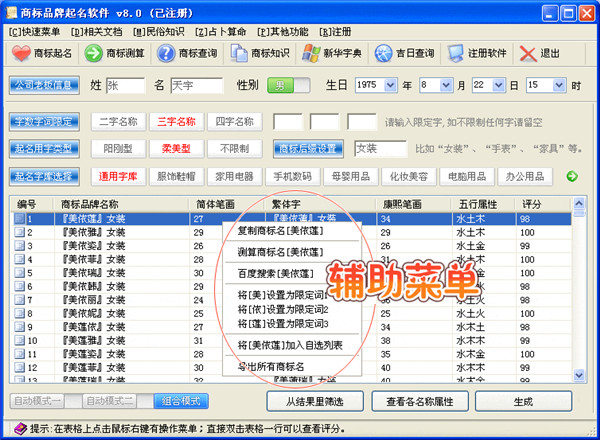Click the green arrow 商标测算 icon
Screen dimensions: 600x440
pyautogui.click(x=93, y=53)
